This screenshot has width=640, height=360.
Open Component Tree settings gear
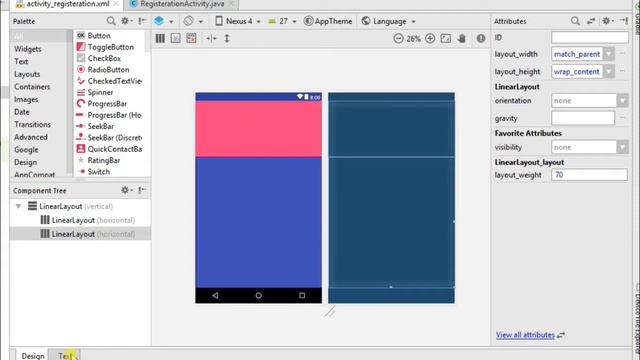click(x=126, y=190)
